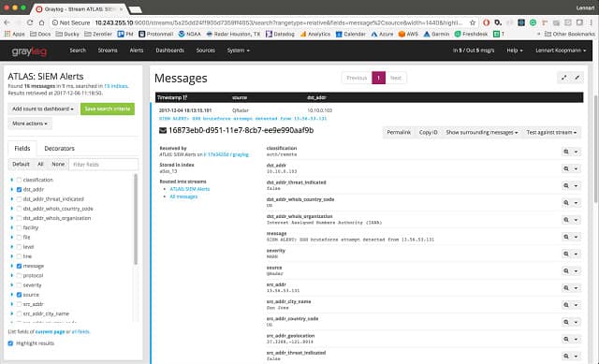The width and height of the screenshot is (599, 364).
Task: Click the magnifier icon beside message field
Action: (x=566, y=237)
